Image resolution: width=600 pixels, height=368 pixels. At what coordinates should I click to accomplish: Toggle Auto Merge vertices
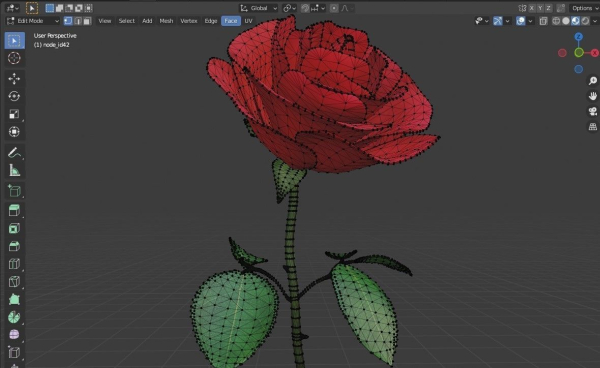pos(561,8)
